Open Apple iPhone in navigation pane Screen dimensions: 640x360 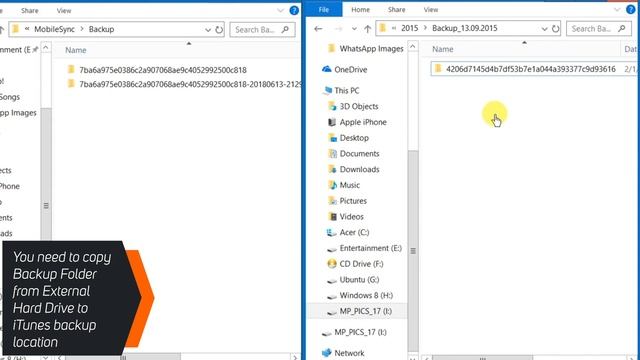(363, 122)
